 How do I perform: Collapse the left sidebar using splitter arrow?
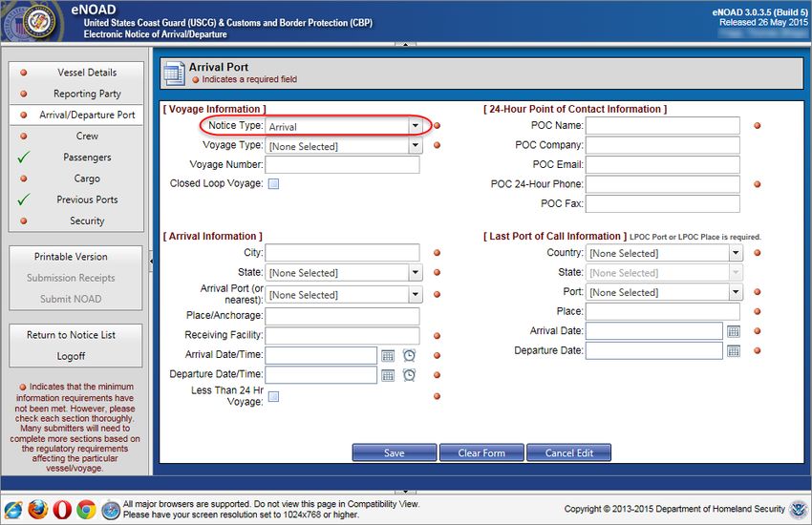pyautogui.click(x=151, y=262)
